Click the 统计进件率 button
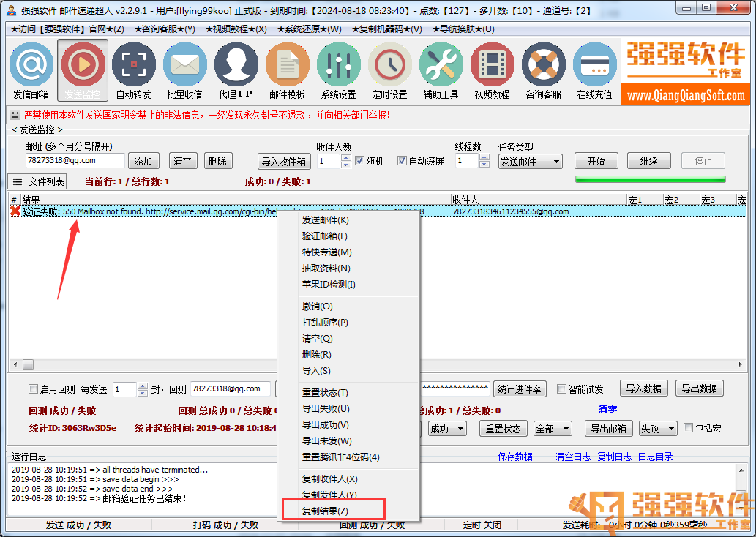 click(x=520, y=389)
